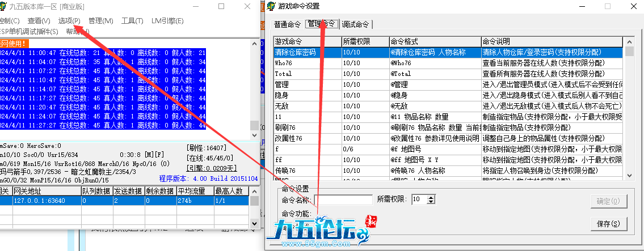Click description 查看所有服务器在线人数(支持权限分配)

coord(552,74)
